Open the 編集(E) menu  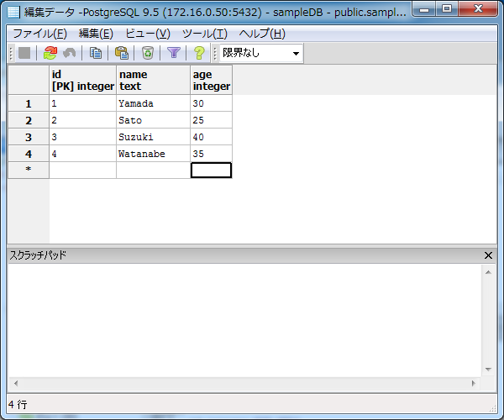pos(95,34)
